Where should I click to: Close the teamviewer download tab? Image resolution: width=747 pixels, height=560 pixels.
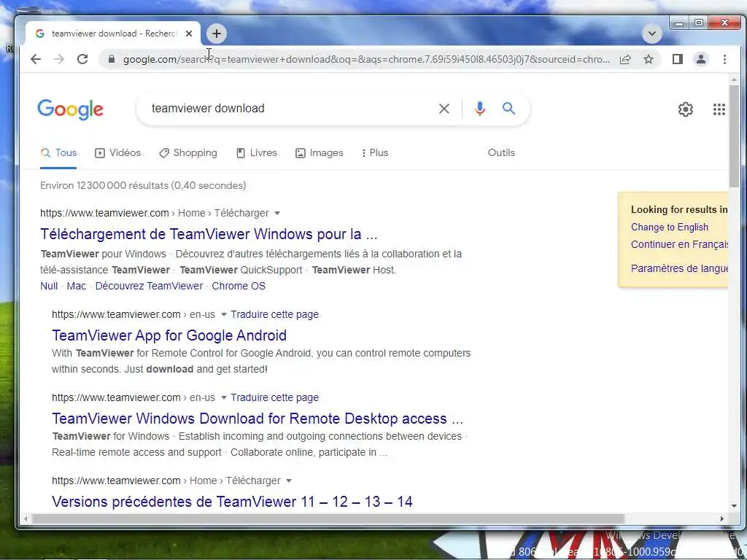189,34
